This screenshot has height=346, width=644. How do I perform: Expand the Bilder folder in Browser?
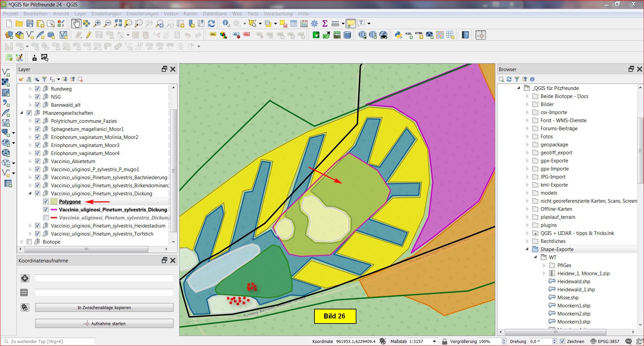pos(527,104)
